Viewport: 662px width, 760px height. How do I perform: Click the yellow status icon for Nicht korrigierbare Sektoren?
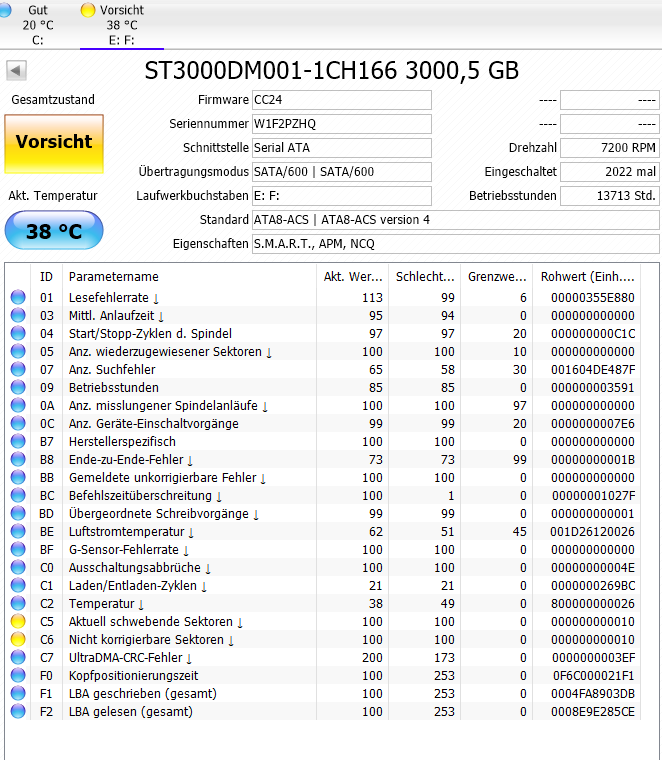click(18, 639)
